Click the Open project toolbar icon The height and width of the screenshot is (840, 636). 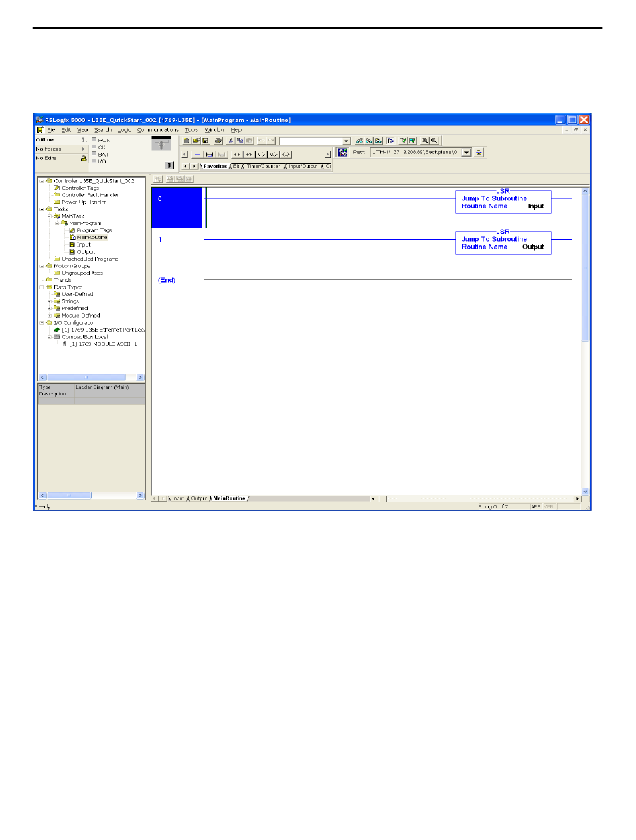pos(196,141)
